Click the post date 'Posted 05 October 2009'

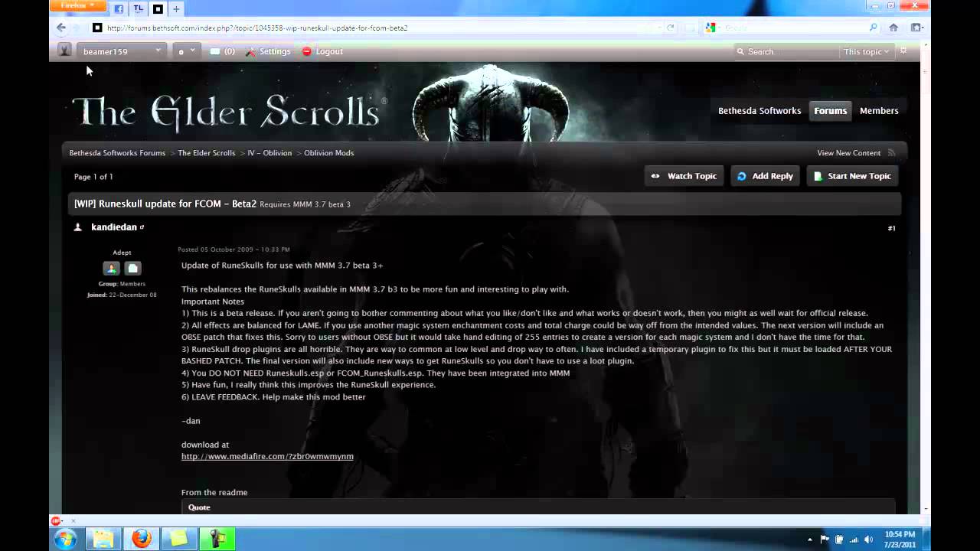234,249
